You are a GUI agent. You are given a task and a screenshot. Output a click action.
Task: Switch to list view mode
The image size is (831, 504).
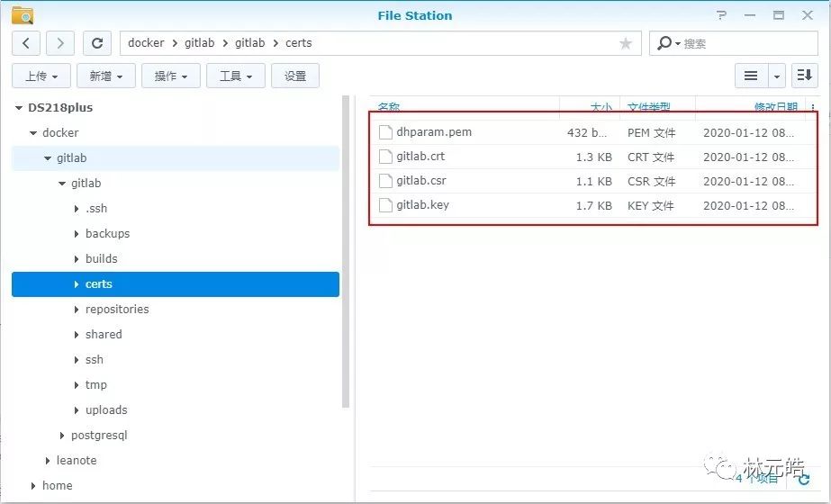[x=751, y=76]
